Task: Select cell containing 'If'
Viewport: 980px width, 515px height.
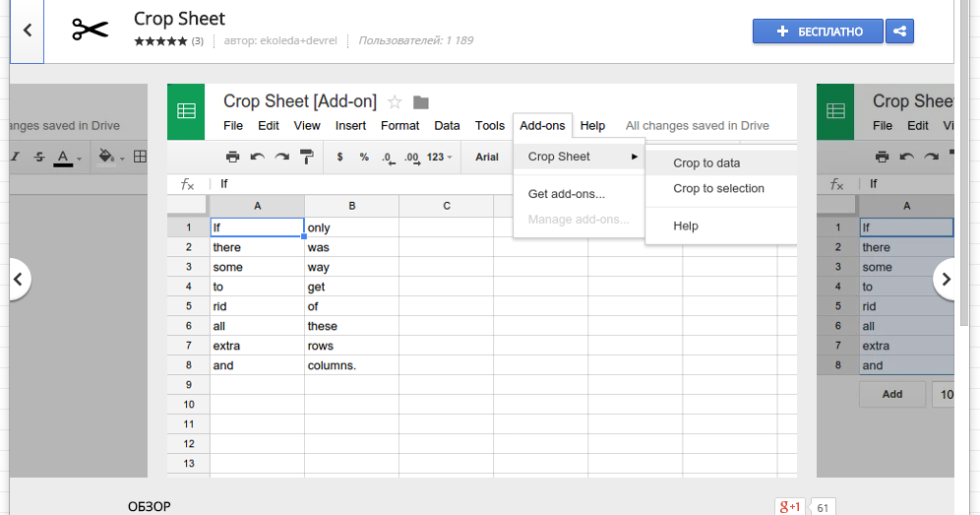Action: [x=257, y=227]
